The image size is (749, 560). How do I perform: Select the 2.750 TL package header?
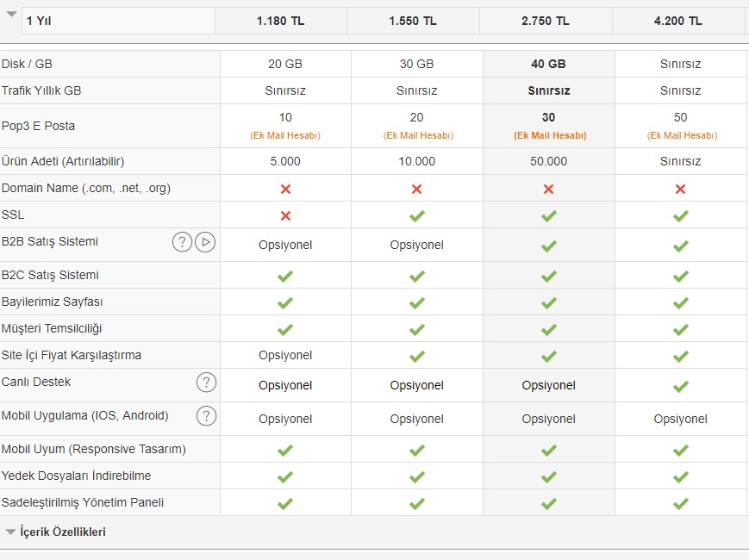point(546,21)
